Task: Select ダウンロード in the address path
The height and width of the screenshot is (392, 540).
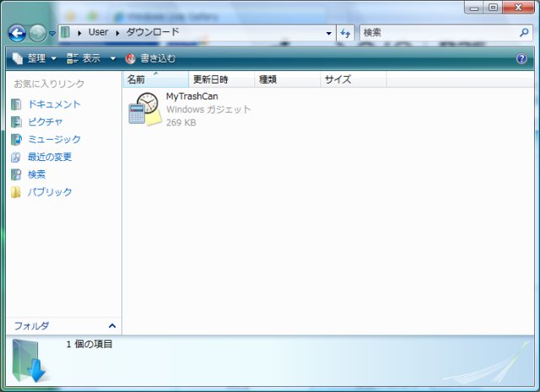Action: [x=153, y=32]
